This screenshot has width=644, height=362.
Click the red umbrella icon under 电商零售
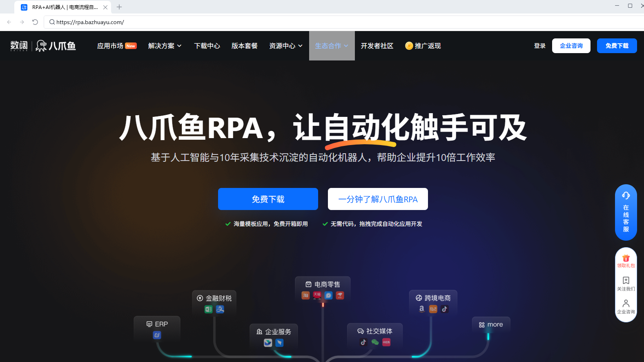(x=340, y=295)
